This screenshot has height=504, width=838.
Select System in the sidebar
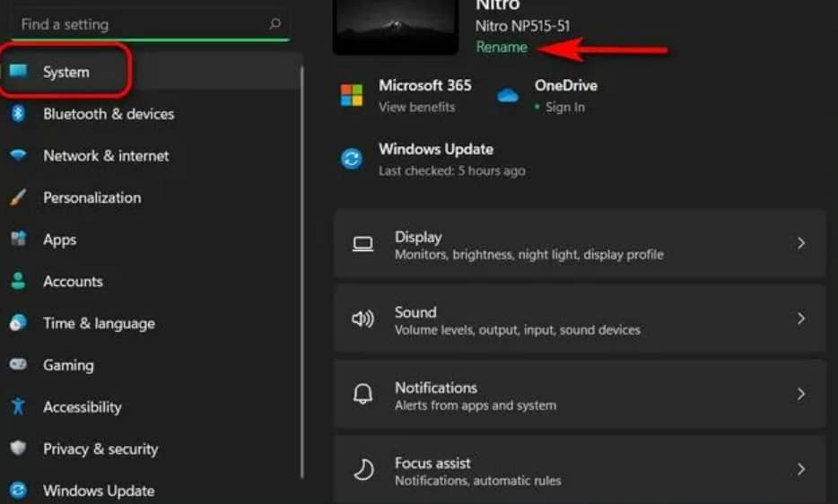(153, 72)
